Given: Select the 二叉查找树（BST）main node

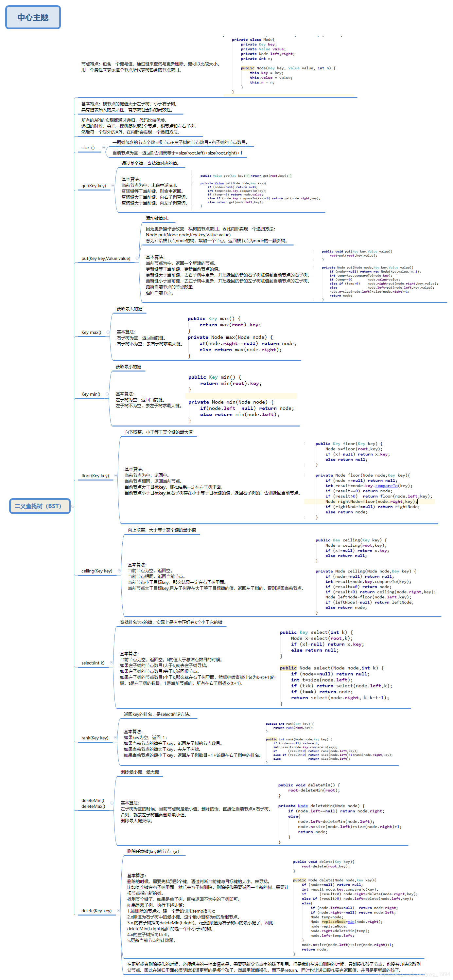Looking at the screenshot, I should click(40, 506).
